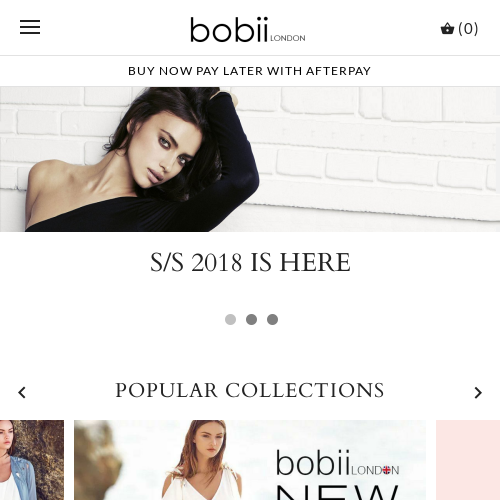This screenshot has width=500, height=500.
Task: Click the bobii London logo in collection banner
Action: pos(338,463)
